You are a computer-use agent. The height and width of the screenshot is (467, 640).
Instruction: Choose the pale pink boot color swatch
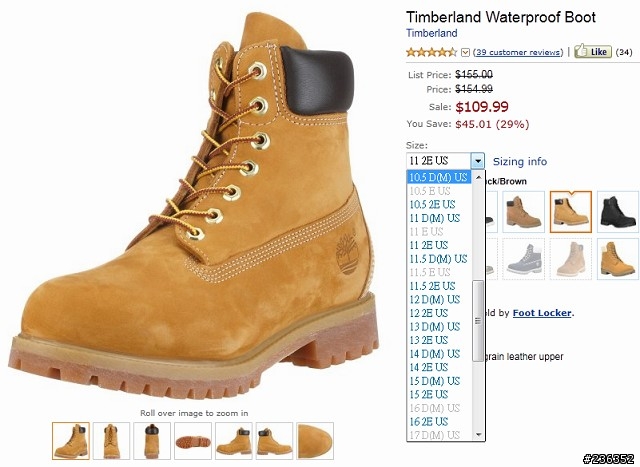tap(571, 259)
